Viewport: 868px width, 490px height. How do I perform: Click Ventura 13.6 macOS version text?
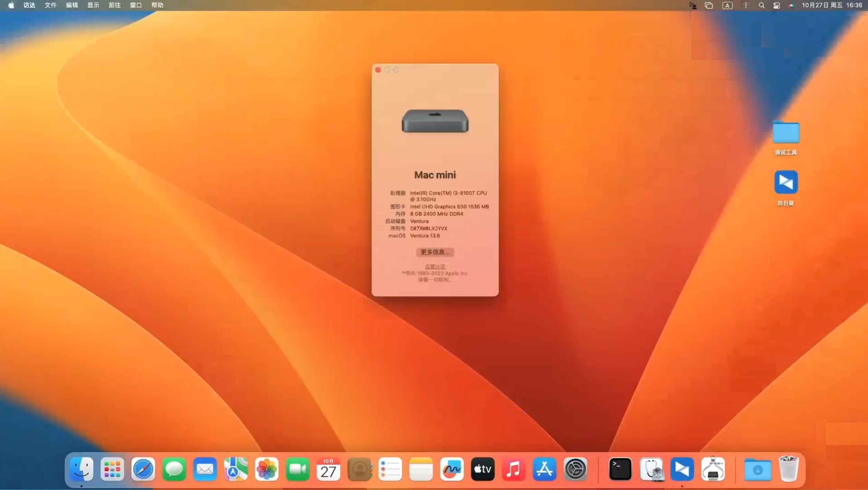click(x=425, y=236)
